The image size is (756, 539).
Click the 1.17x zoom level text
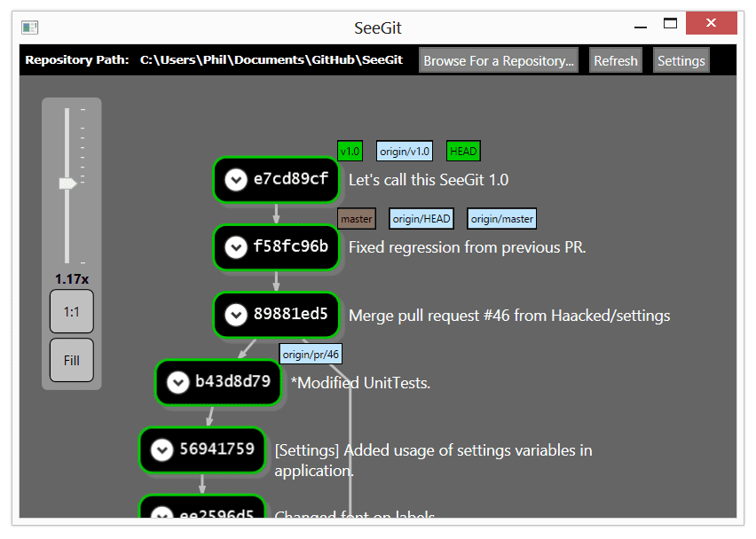pyautogui.click(x=72, y=279)
